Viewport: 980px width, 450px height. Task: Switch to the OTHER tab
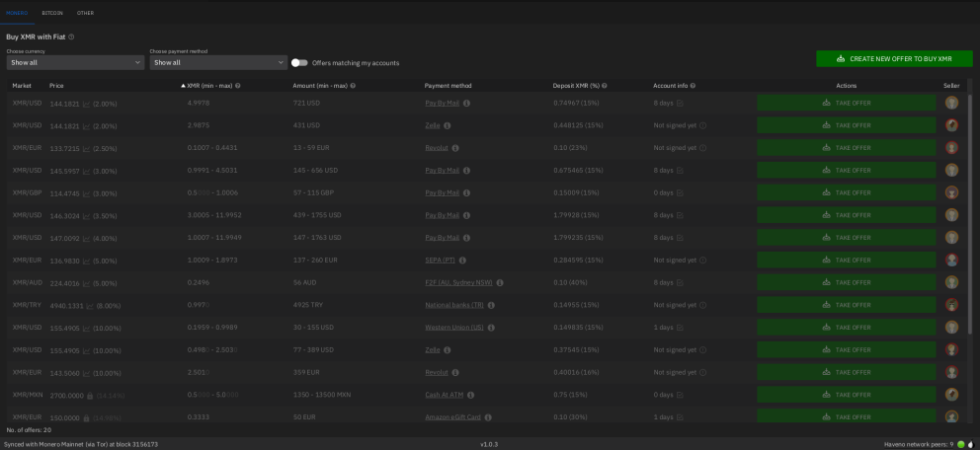point(86,13)
